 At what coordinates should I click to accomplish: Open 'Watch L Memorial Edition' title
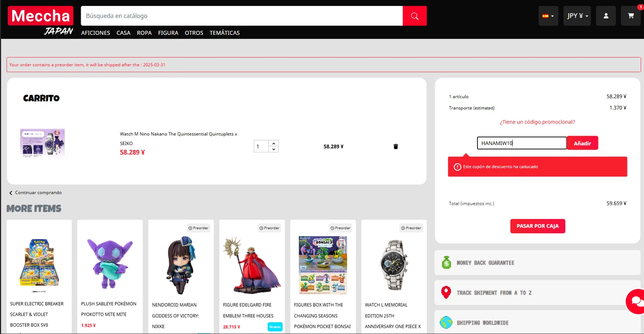[393, 316]
